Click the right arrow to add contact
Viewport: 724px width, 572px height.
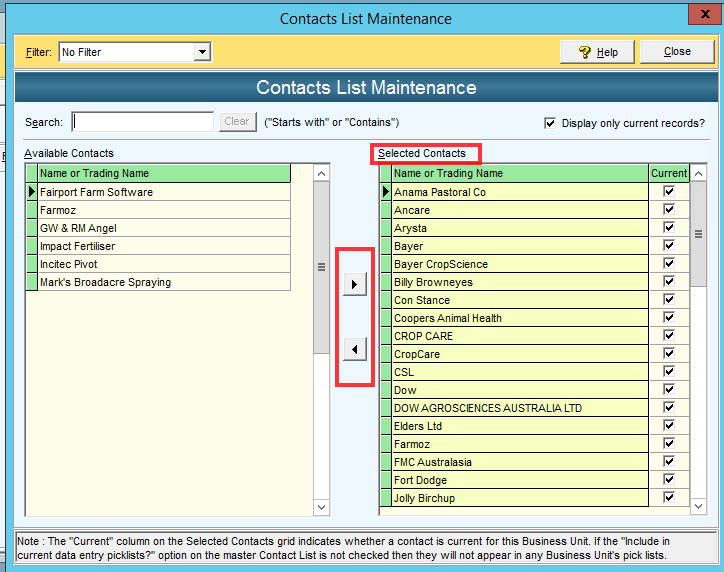pos(355,285)
